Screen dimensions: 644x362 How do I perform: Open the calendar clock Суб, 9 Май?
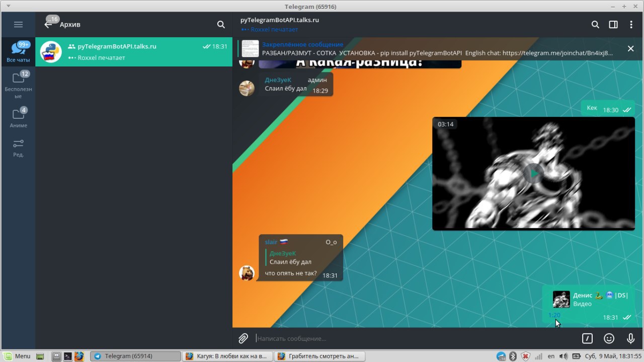point(613,356)
